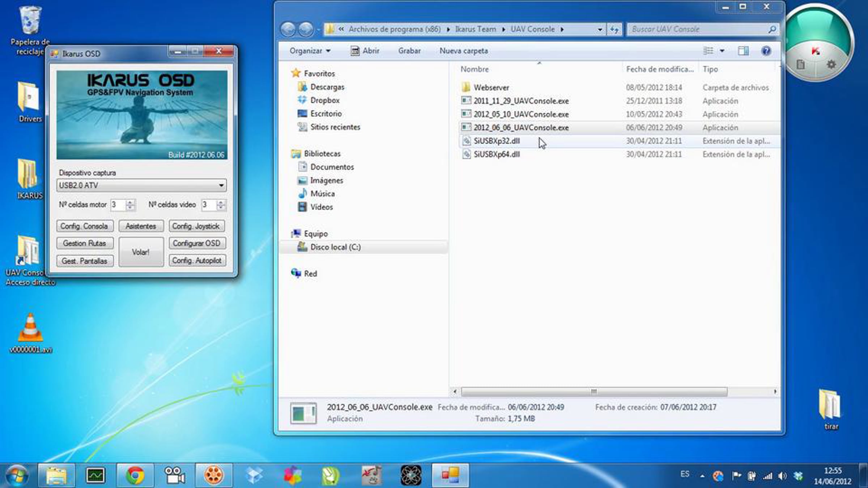The image size is (868, 488).
Task: Select the Webserver folder
Action: 491,87
